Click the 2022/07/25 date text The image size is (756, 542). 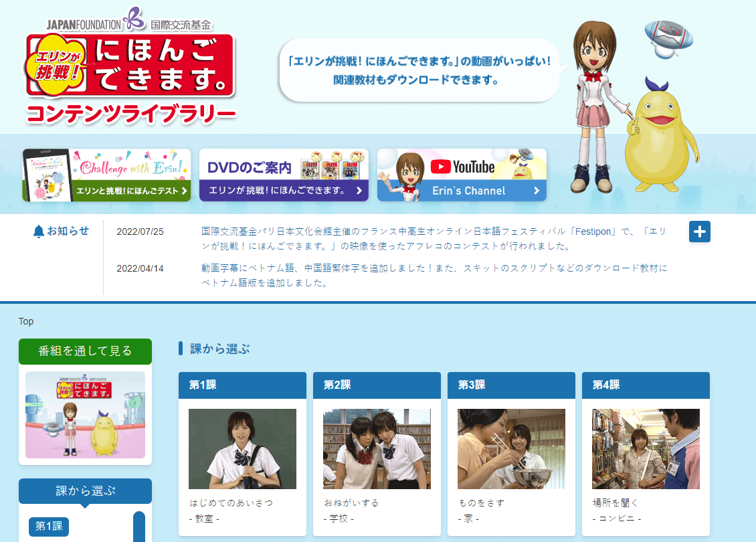(140, 232)
